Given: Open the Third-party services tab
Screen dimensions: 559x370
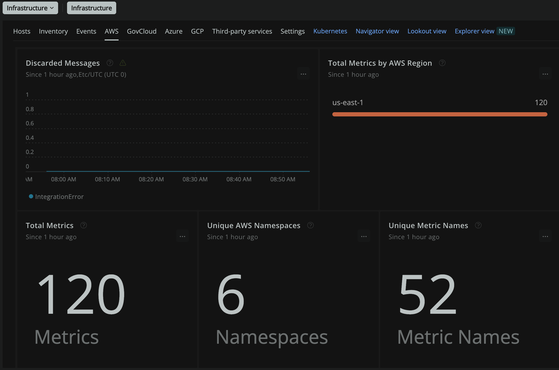Looking at the screenshot, I should pos(242,31).
